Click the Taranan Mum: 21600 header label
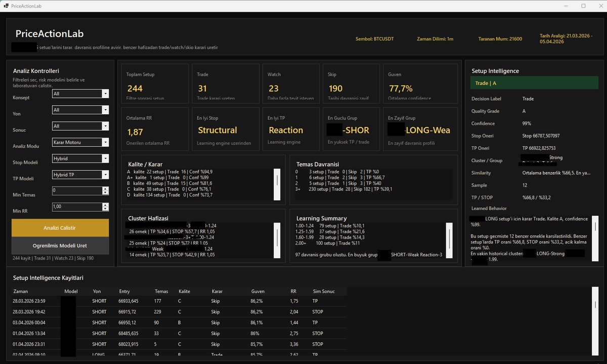This screenshot has width=607, height=364. tap(500, 39)
